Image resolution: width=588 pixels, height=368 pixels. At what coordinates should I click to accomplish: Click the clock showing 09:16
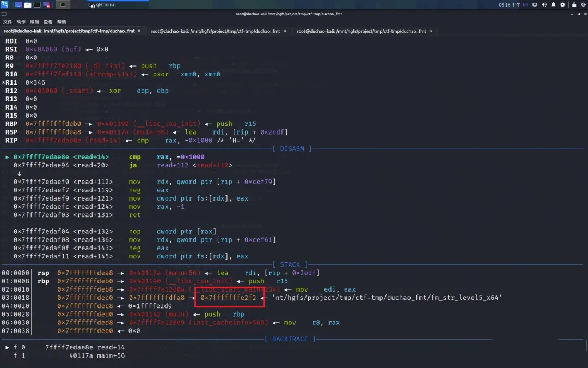[x=509, y=5]
